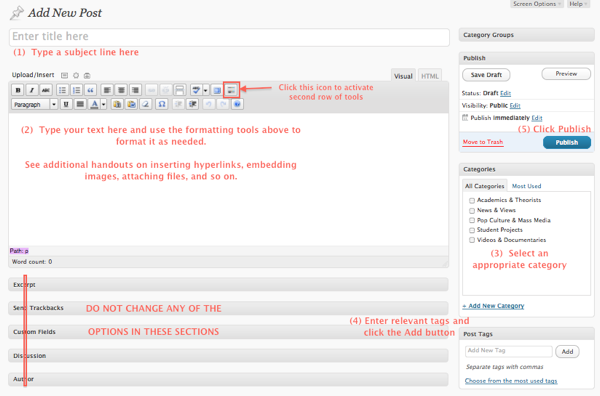The width and height of the screenshot is (600, 396).
Task: Click the redo arrow
Action: click(x=223, y=104)
